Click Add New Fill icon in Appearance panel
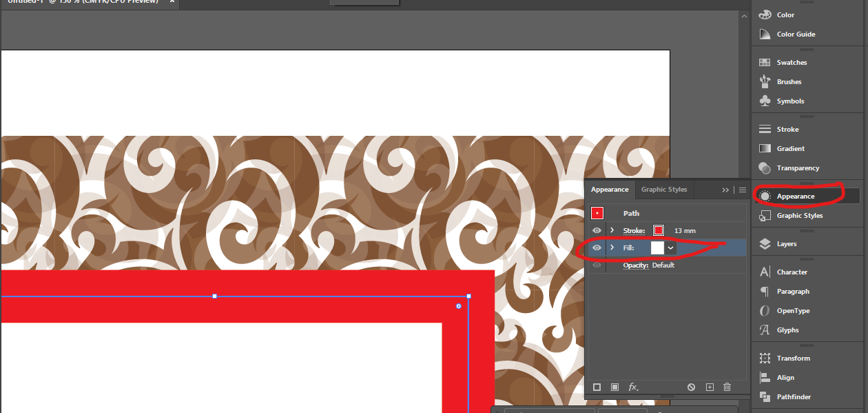The image size is (868, 413). [614, 387]
